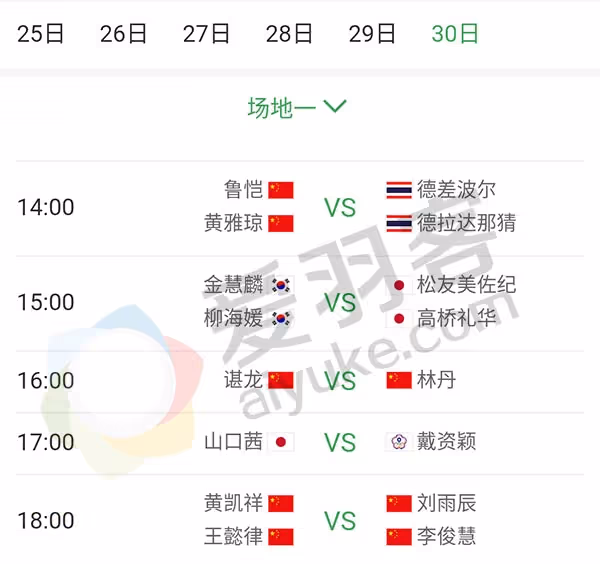
Task: Click the Chinese Taipei flag beside 戴资颖
Action: (x=399, y=442)
